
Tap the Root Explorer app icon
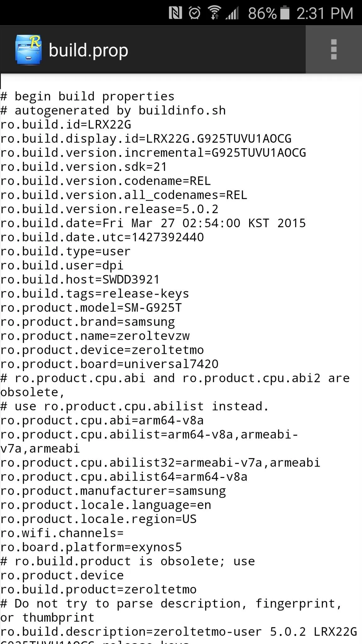click(x=28, y=49)
